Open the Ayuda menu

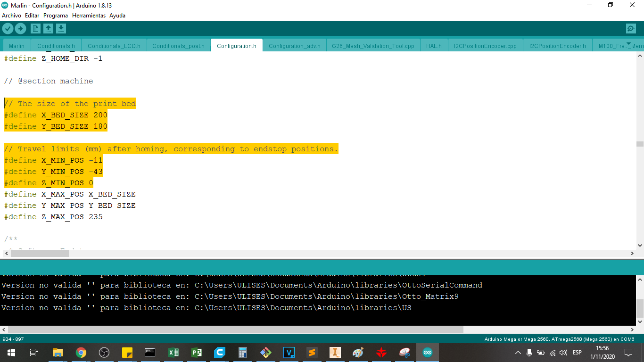(x=117, y=16)
